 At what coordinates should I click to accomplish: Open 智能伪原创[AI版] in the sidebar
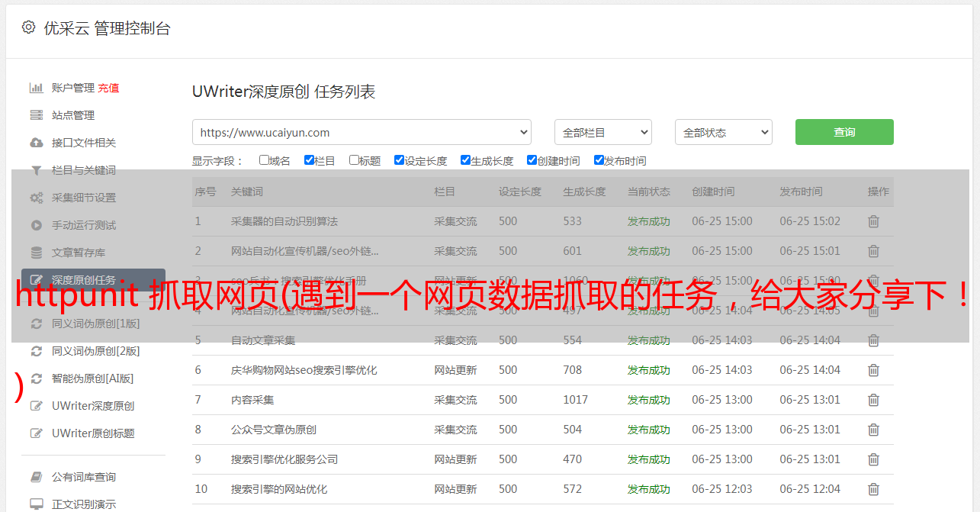(92, 378)
